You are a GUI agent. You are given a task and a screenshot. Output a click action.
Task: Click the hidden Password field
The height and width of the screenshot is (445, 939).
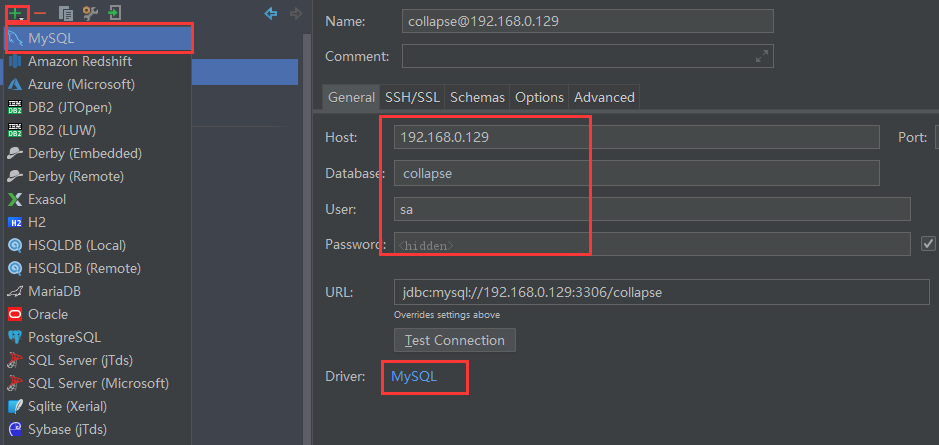tap(652, 244)
